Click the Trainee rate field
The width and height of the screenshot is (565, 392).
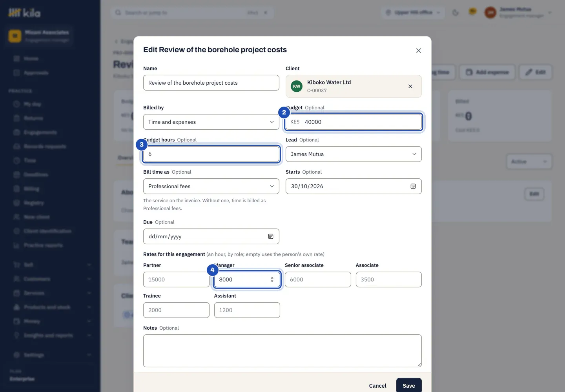click(x=176, y=310)
